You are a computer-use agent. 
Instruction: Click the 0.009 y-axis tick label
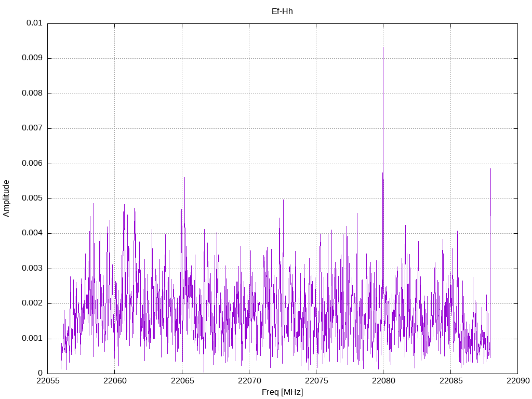(32, 58)
